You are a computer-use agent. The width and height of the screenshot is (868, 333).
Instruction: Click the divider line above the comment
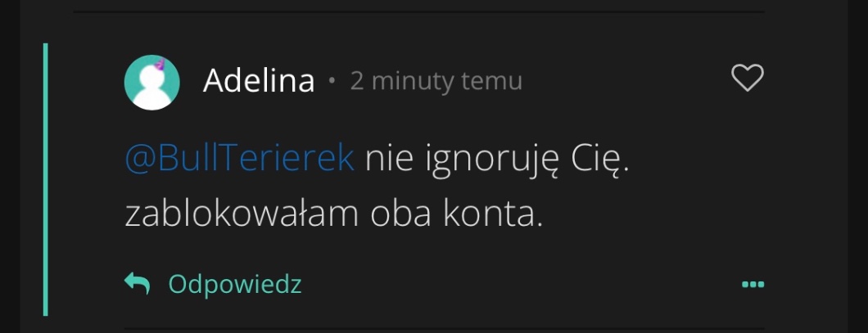[419, 11]
